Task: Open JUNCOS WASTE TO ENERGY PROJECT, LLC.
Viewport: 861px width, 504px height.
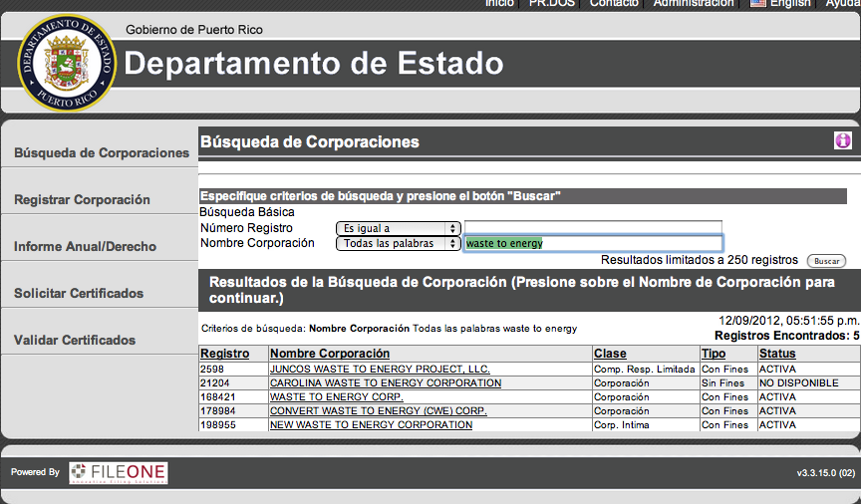Action: tap(380, 369)
